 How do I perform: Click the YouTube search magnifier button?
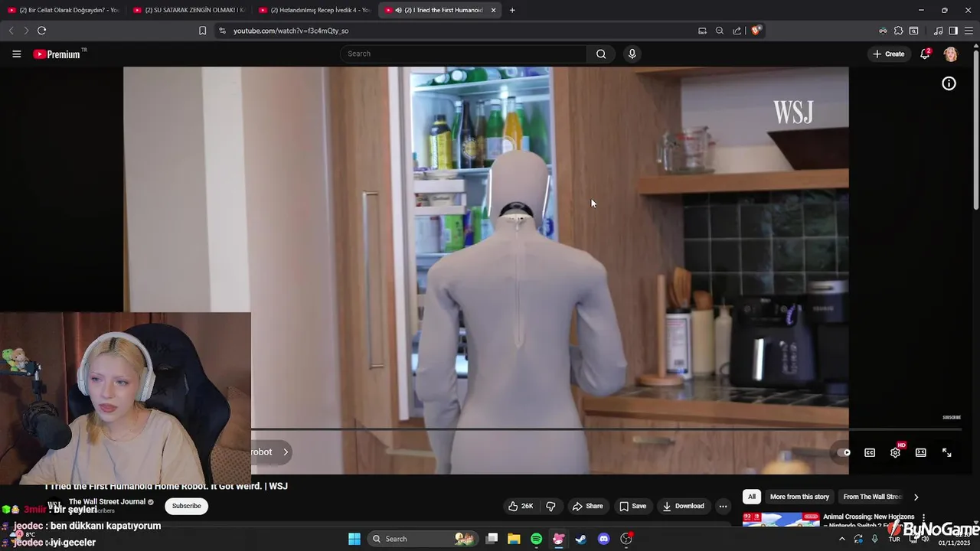click(x=601, y=54)
